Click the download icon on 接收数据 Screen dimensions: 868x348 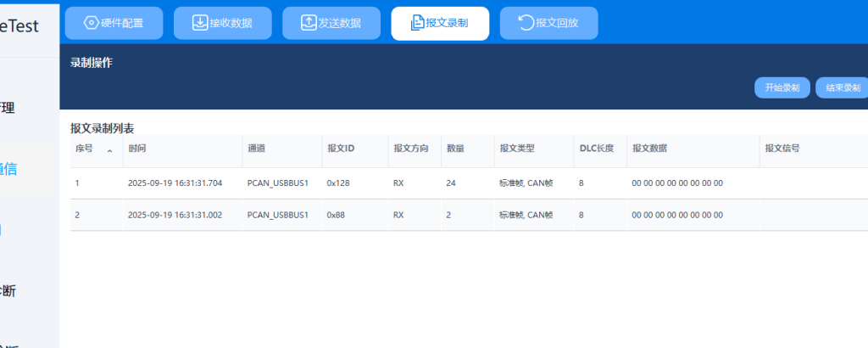point(200,23)
